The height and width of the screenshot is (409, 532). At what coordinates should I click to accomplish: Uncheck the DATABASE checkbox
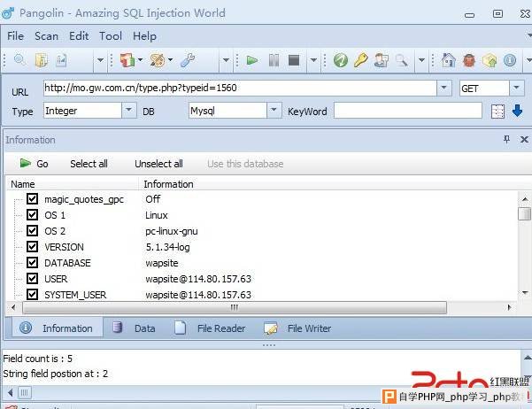click(x=32, y=262)
